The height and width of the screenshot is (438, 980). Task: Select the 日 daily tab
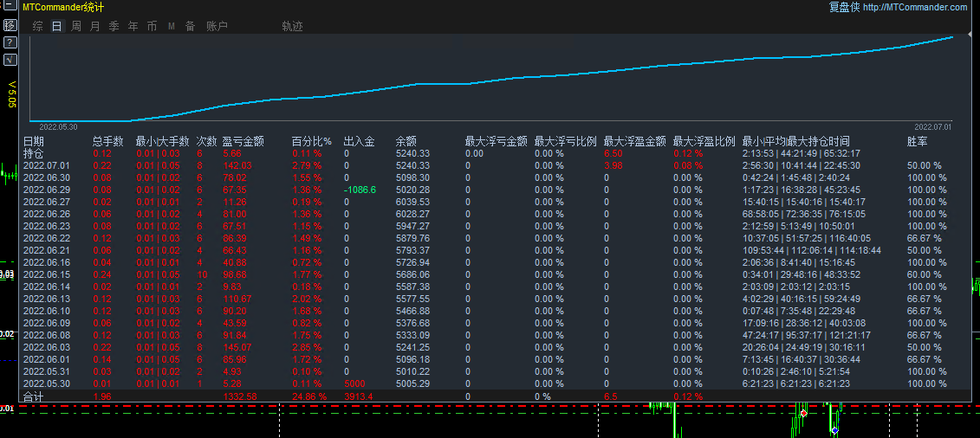57,26
